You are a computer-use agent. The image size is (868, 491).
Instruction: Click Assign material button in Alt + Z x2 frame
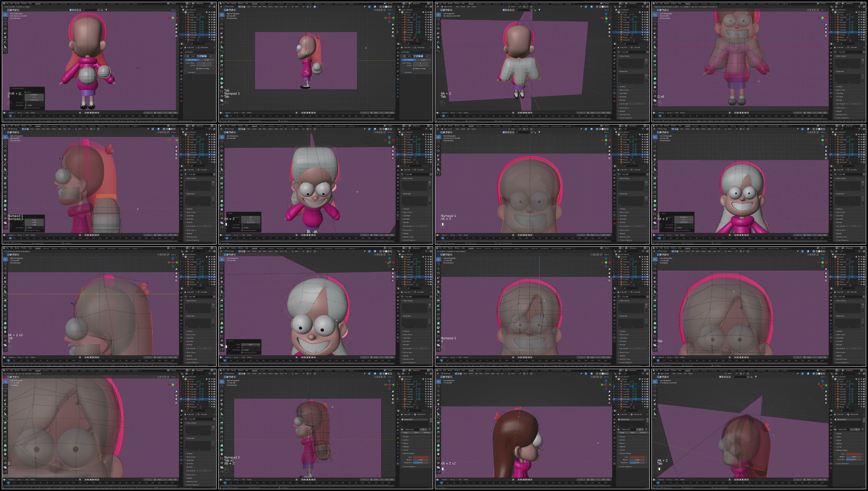(x=622, y=432)
